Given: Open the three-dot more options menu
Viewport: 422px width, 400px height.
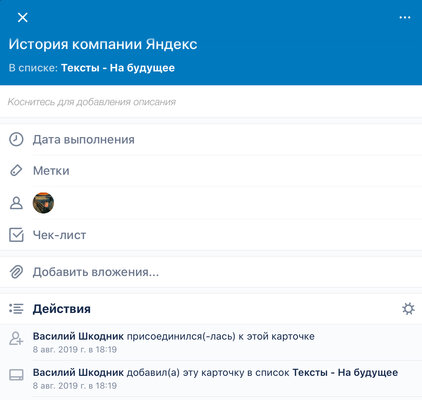Looking at the screenshot, I should 405,17.
